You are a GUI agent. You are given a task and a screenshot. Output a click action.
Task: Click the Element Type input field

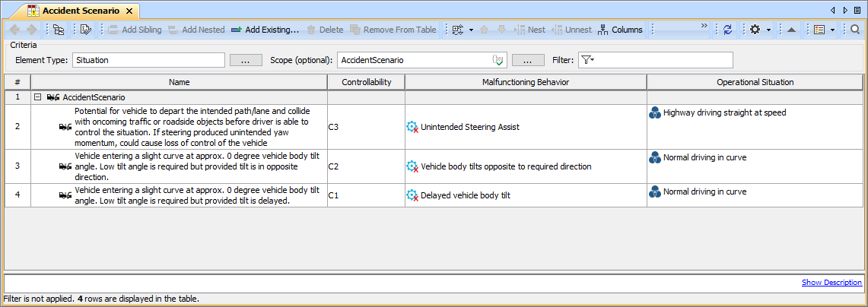point(148,60)
